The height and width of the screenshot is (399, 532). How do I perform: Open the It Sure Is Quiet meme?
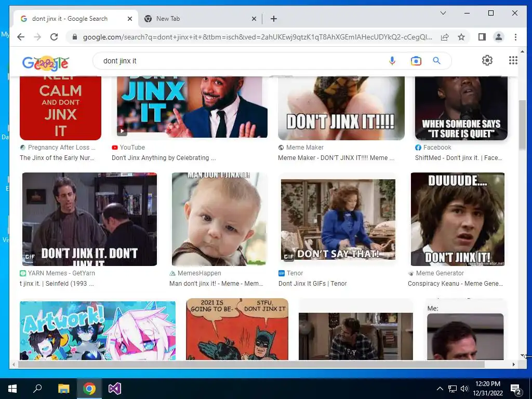coord(461,108)
